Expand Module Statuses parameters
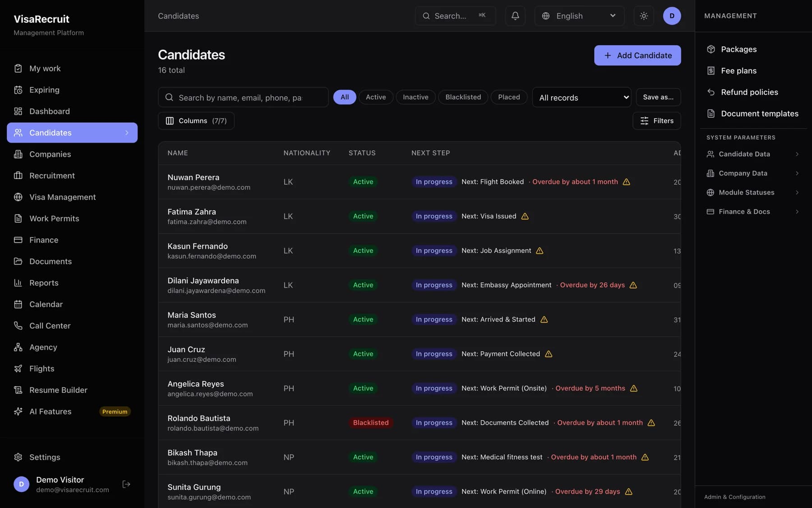 pyautogui.click(x=753, y=192)
